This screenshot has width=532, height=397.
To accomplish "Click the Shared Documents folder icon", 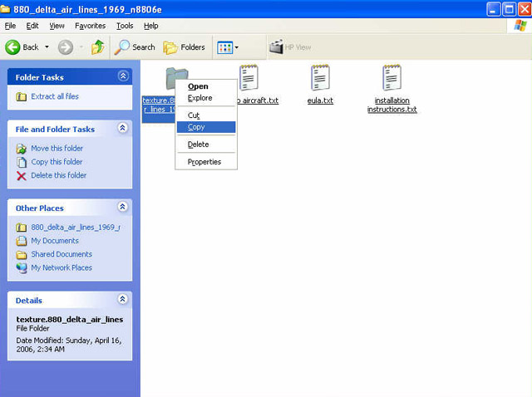I will tap(22, 255).
